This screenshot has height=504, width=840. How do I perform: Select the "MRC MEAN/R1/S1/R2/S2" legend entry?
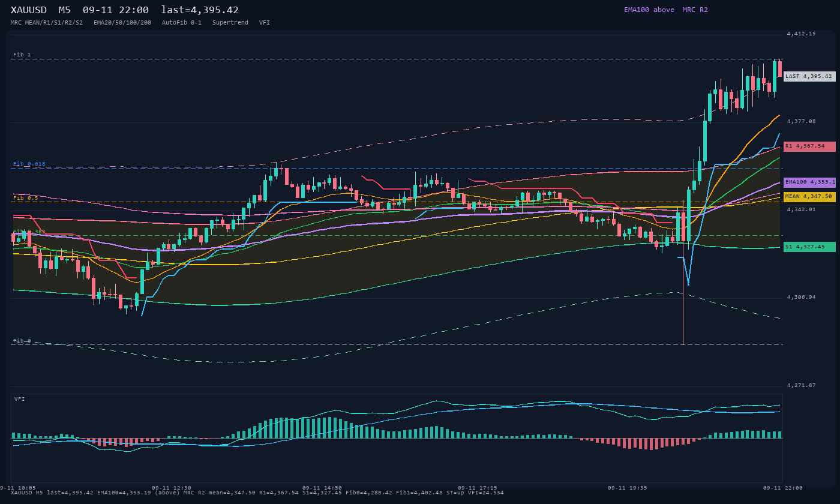point(47,22)
